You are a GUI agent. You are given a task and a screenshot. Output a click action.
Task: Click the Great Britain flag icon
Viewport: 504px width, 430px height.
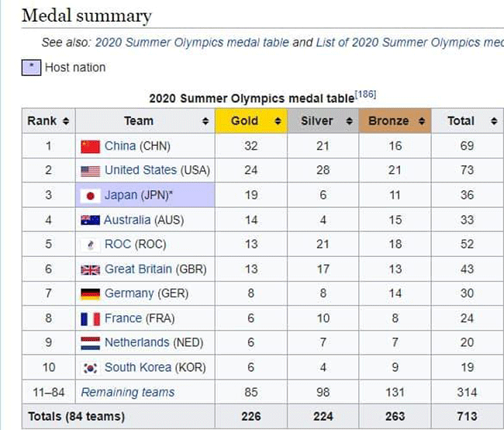click(90, 269)
